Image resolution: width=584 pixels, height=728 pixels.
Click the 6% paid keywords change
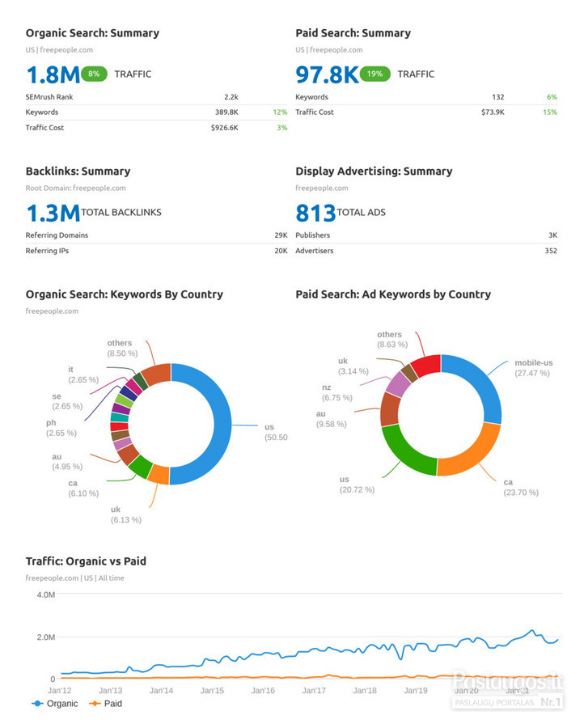point(552,97)
